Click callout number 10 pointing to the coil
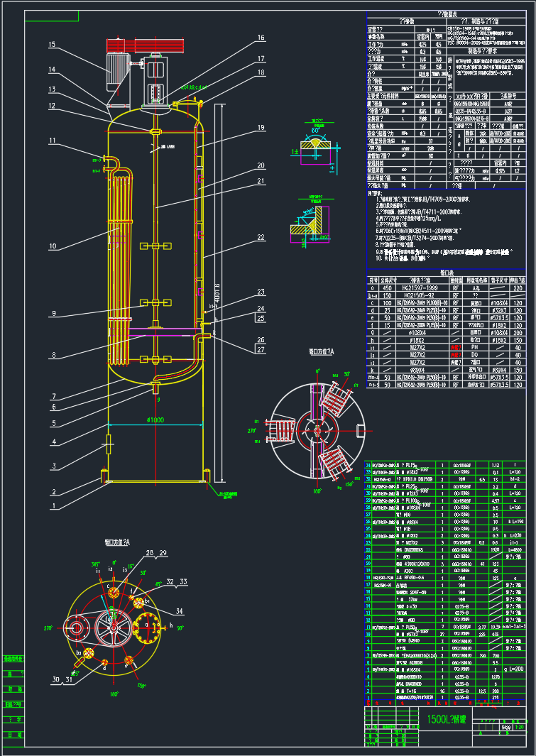This screenshot has width=536, height=756. [x=52, y=246]
